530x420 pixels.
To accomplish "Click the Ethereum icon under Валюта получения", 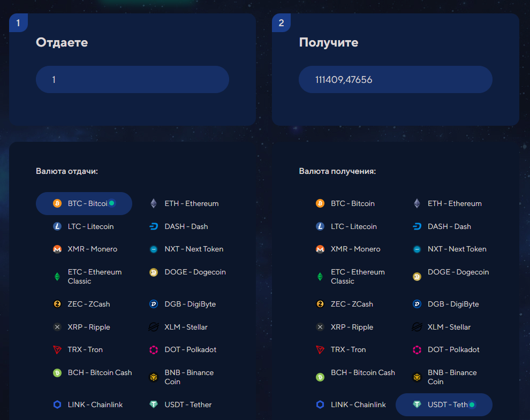I will [x=417, y=203].
